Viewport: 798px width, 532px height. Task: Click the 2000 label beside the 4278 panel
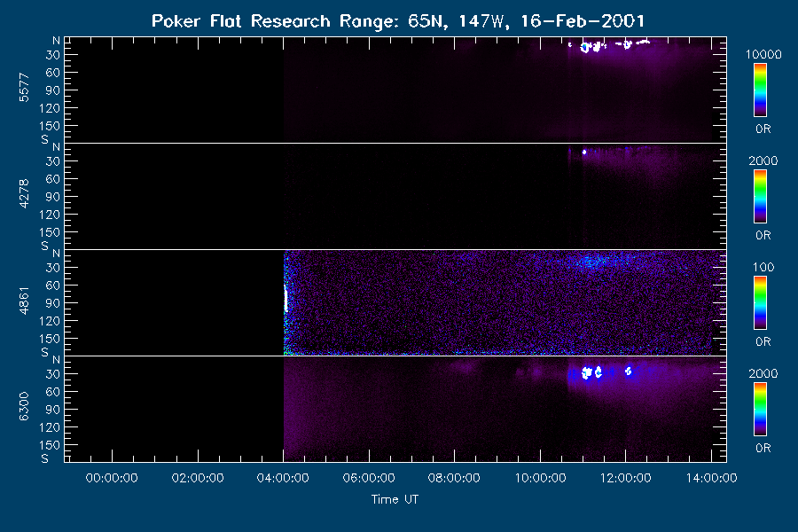pyautogui.click(x=763, y=160)
